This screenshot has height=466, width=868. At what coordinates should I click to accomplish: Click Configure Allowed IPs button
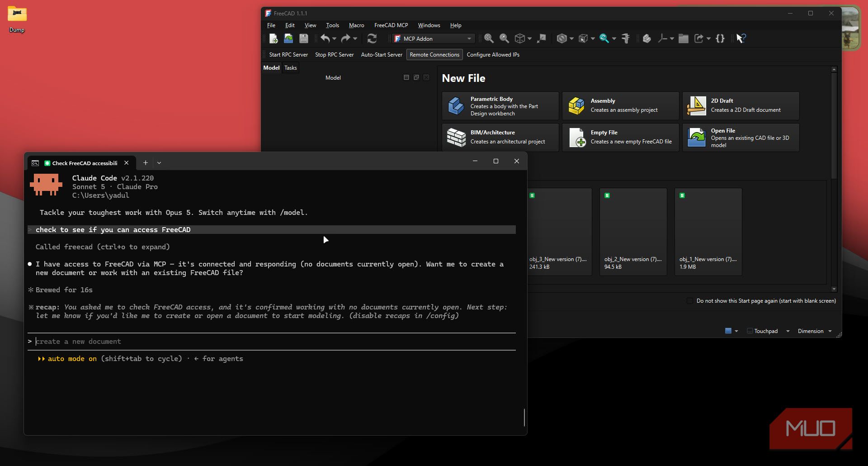[x=493, y=55]
